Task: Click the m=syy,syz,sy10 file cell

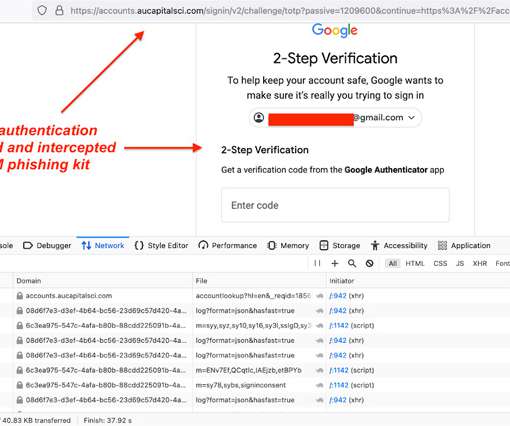Action: point(253,325)
